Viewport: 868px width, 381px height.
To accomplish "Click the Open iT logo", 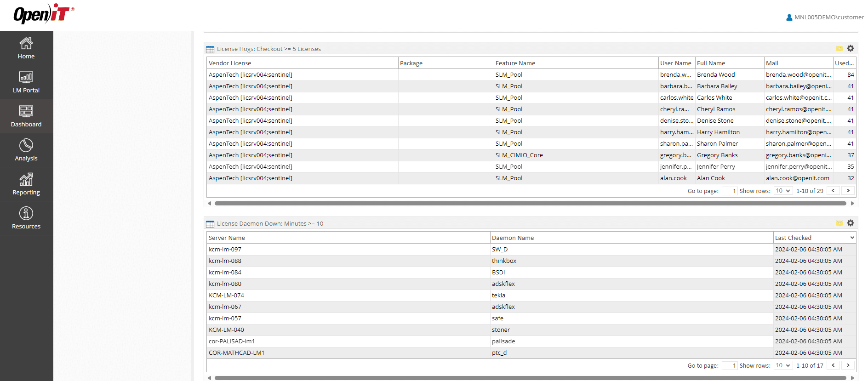I will (x=44, y=14).
